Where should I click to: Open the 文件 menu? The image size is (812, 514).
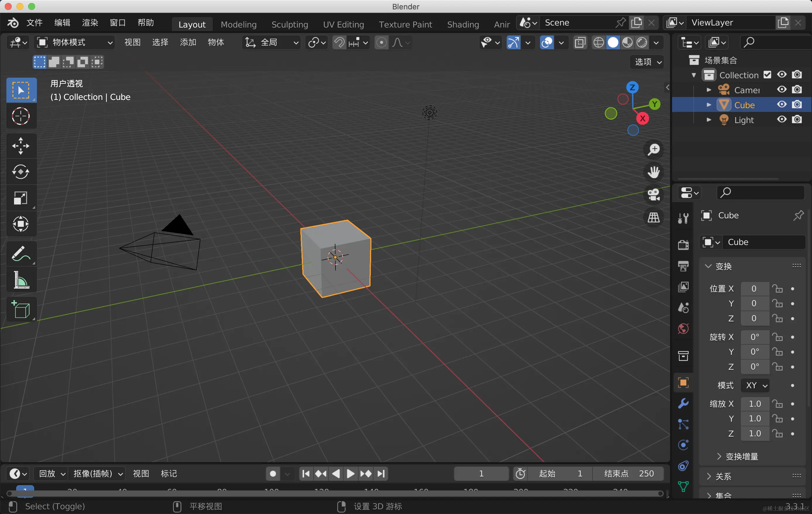point(34,23)
